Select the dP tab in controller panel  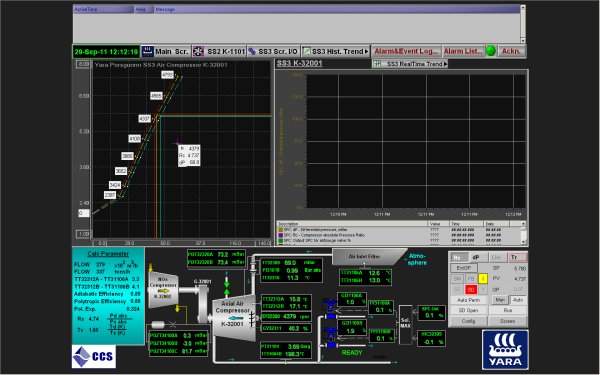coord(476,257)
